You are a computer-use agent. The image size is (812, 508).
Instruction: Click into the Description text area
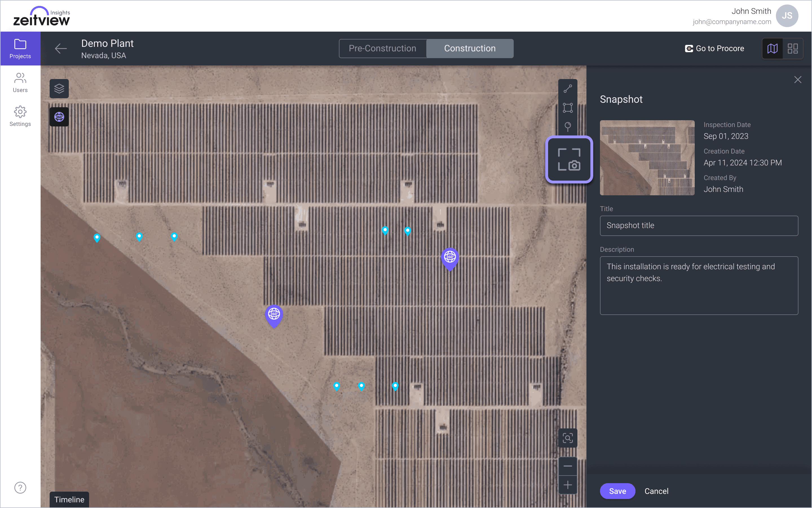699,286
